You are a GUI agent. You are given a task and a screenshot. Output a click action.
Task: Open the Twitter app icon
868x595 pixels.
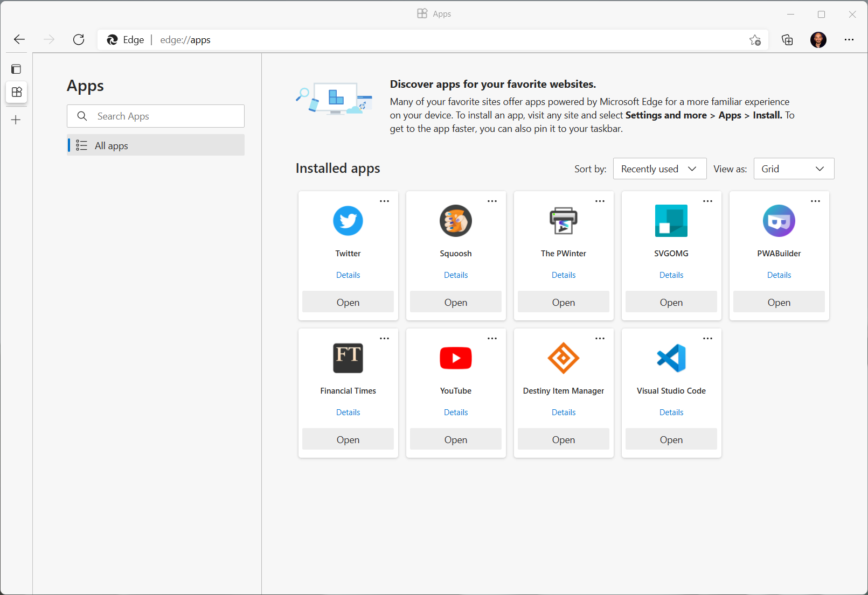(x=348, y=221)
